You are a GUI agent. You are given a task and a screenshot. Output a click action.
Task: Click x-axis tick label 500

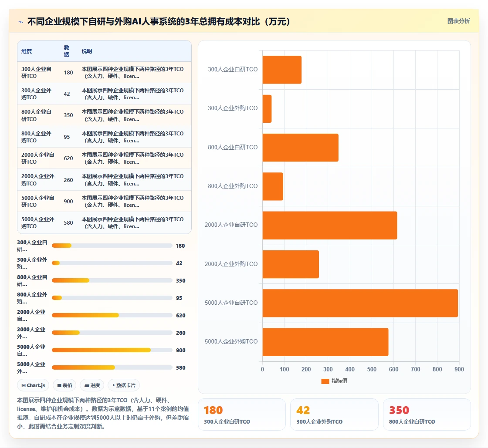point(372,369)
